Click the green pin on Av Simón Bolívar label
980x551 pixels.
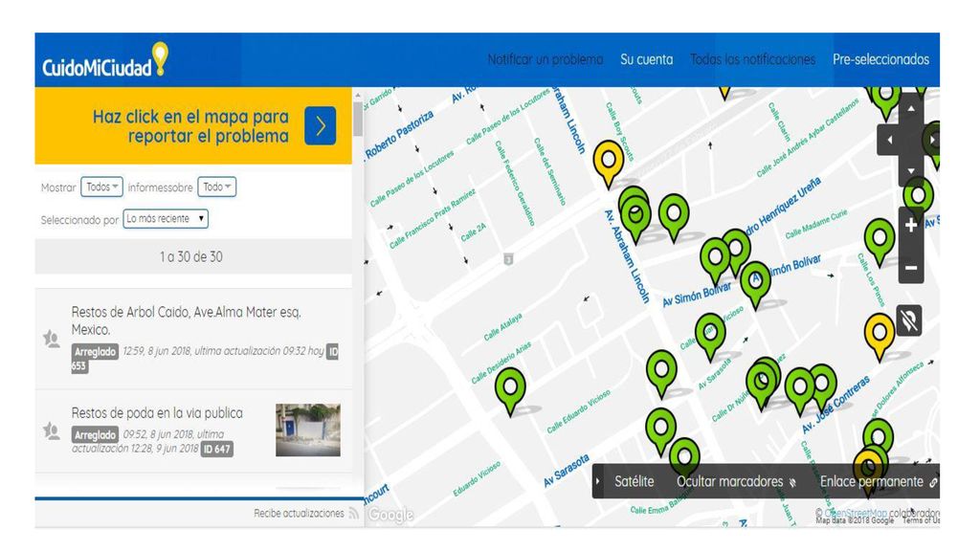755,284
